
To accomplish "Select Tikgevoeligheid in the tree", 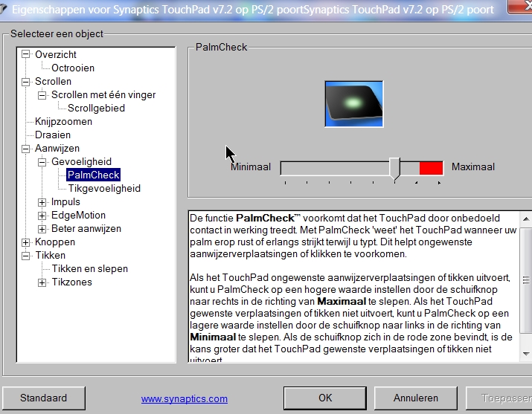I will [x=104, y=189].
